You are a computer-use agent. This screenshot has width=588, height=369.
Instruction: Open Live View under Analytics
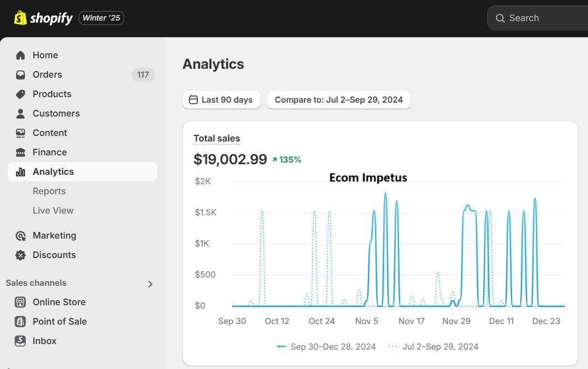pyautogui.click(x=53, y=211)
